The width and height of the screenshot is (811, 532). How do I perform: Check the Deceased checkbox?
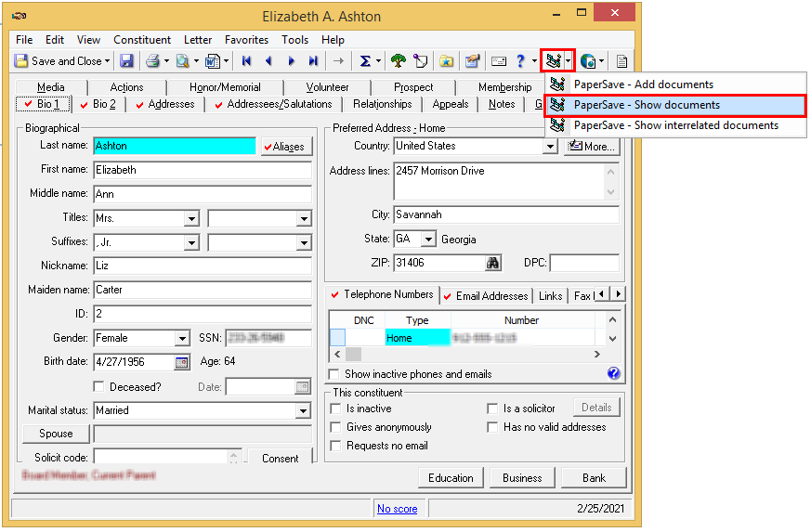click(99, 386)
